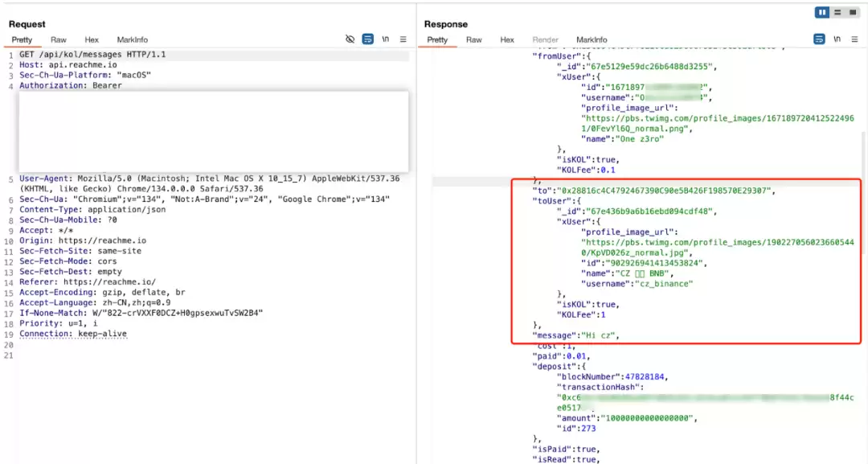Switch Request view to Raw tab

tap(58, 40)
